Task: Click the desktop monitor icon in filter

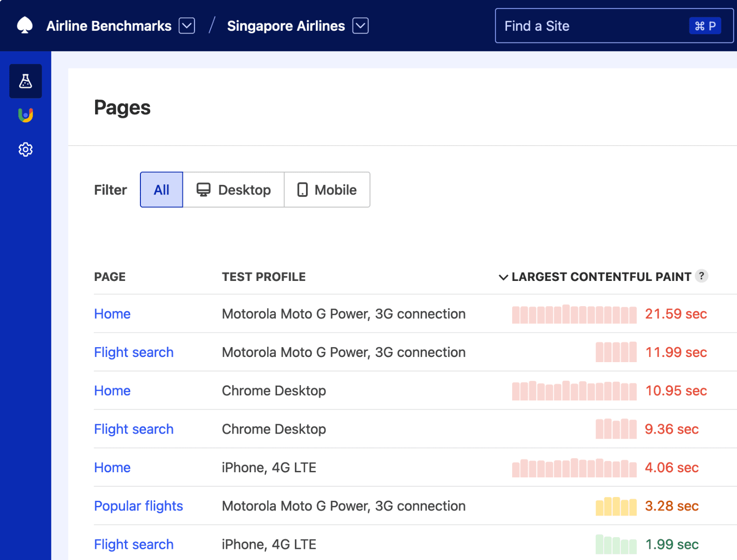Action: pyautogui.click(x=203, y=189)
